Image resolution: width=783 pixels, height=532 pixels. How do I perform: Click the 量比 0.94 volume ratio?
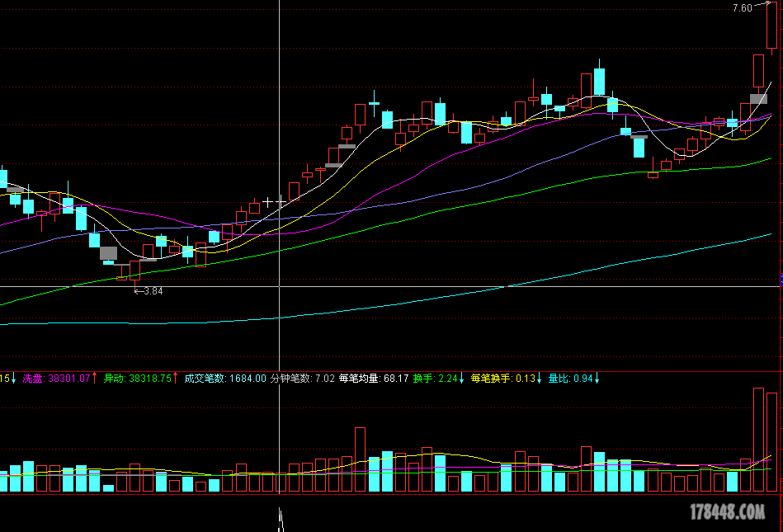(570, 379)
